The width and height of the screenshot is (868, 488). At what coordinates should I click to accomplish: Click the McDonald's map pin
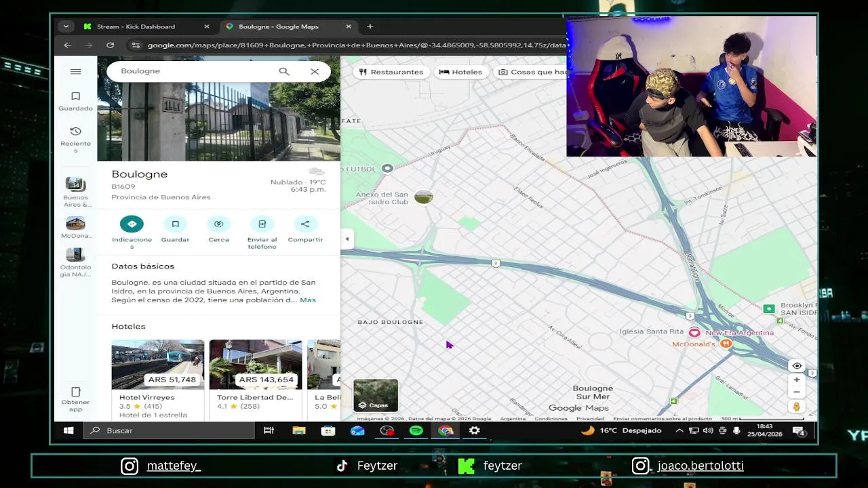coord(726,344)
